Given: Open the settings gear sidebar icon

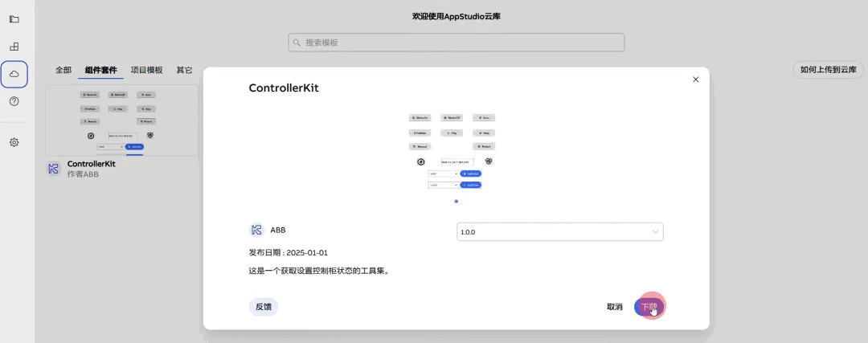Looking at the screenshot, I should 14,142.
